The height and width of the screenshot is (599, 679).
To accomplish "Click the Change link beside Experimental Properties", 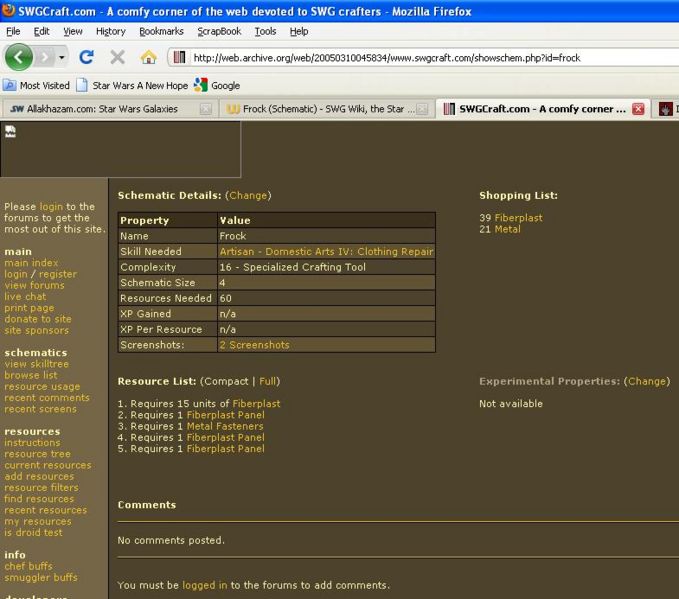I will [x=647, y=381].
